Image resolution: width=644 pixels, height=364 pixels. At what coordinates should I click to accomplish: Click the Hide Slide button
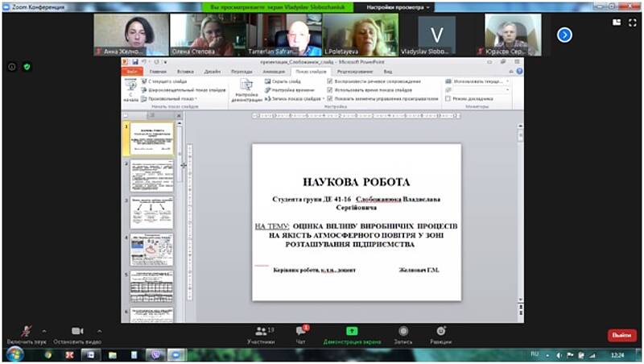pyautogui.click(x=283, y=81)
